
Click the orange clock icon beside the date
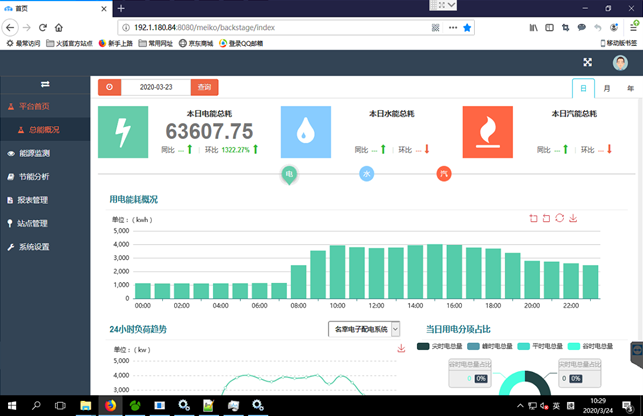point(109,87)
